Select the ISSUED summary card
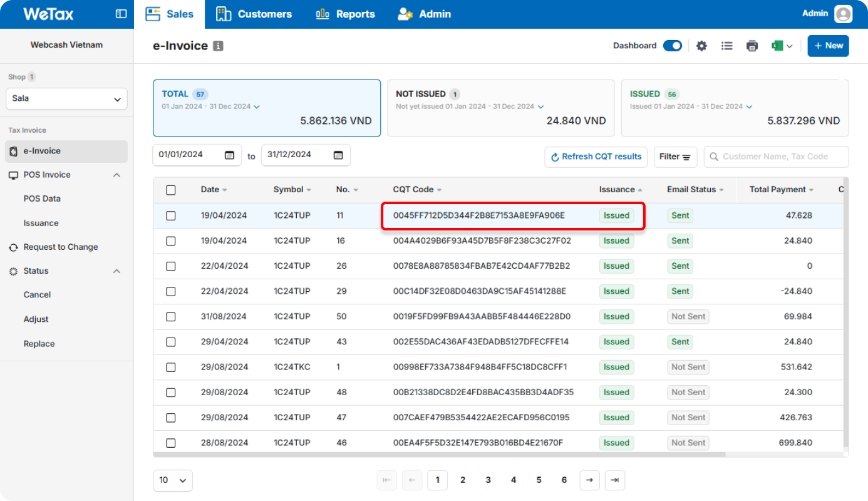This screenshot has width=868, height=501. click(735, 108)
